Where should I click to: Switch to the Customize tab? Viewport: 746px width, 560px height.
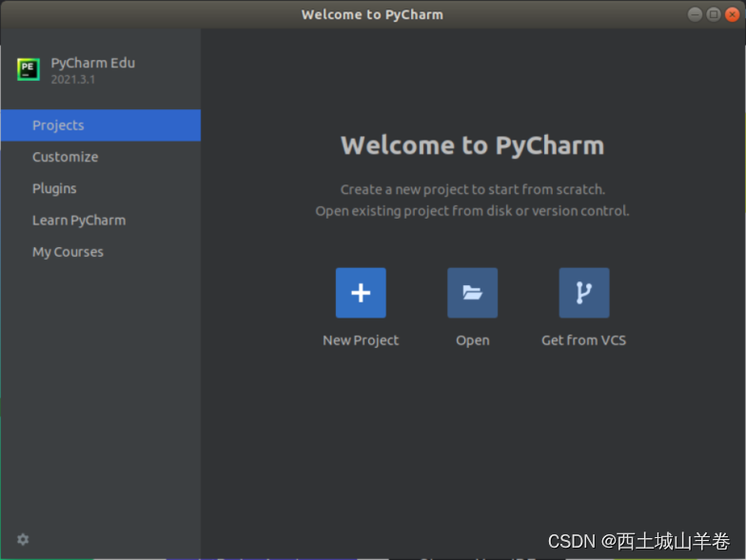point(101,157)
